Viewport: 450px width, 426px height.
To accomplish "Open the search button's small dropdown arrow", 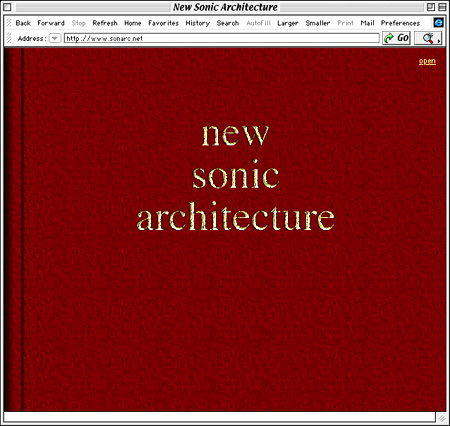I will pos(439,41).
